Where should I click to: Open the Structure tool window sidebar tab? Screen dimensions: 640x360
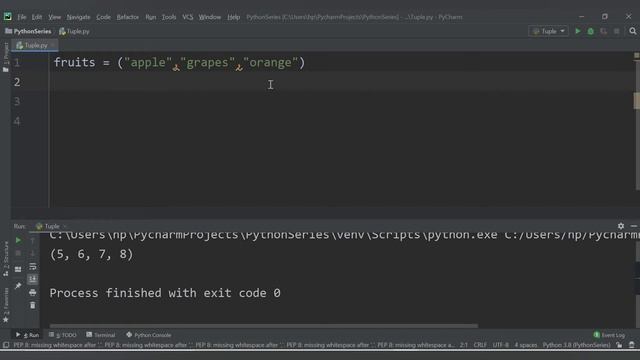(5, 259)
